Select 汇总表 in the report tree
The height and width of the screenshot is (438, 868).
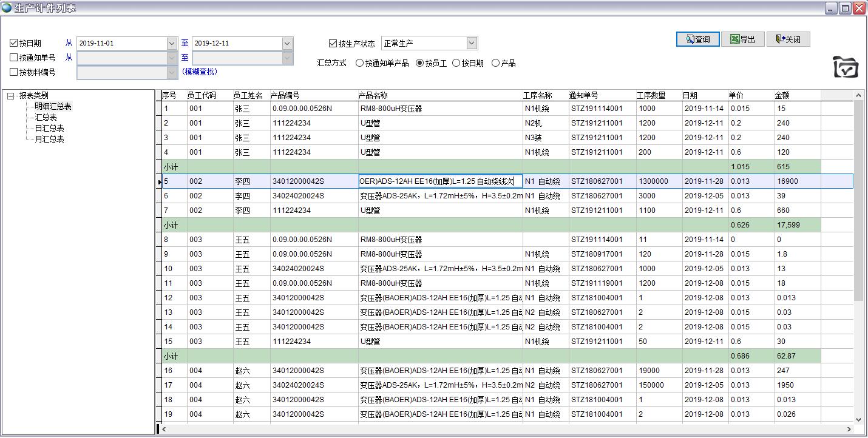[46, 117]
